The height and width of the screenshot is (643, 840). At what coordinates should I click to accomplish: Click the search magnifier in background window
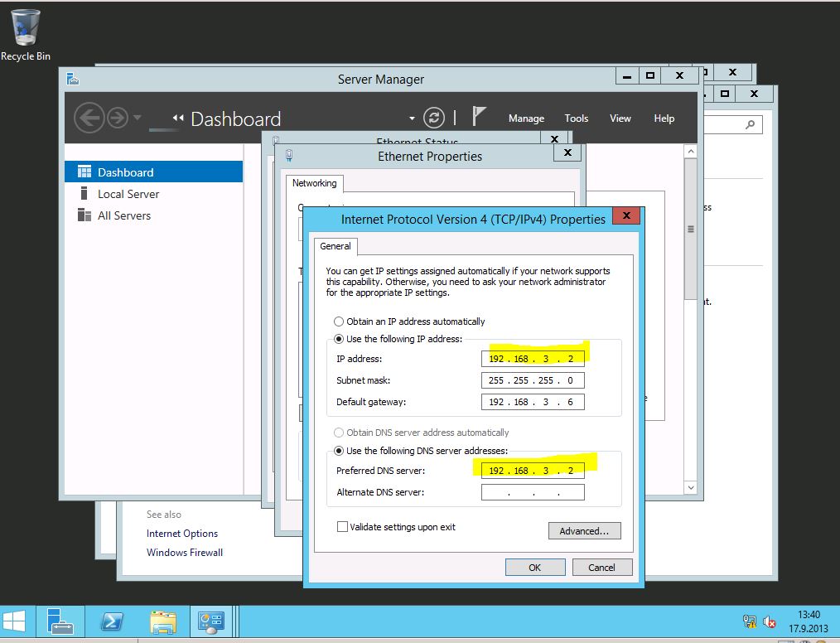pos(750,125)
